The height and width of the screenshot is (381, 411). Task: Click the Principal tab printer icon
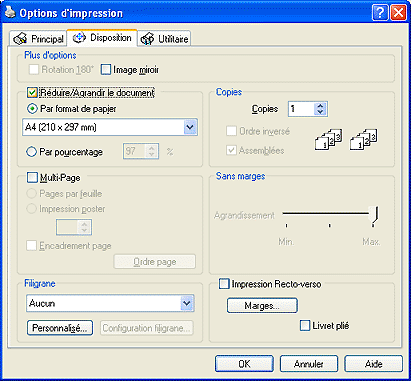click(20, 39)
